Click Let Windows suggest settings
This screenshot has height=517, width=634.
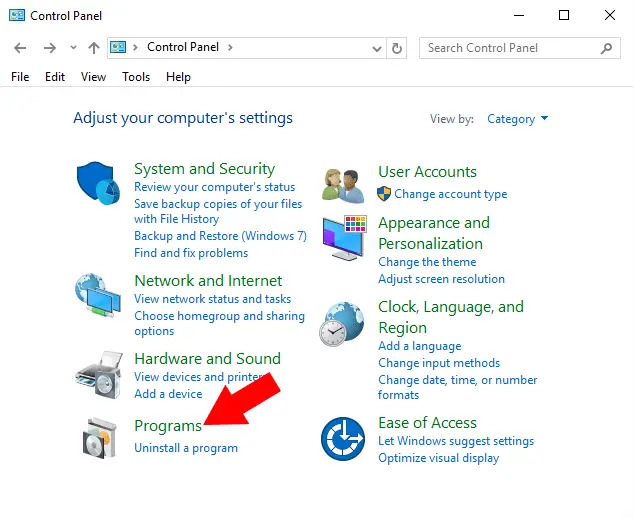click(x=456, y=441)
